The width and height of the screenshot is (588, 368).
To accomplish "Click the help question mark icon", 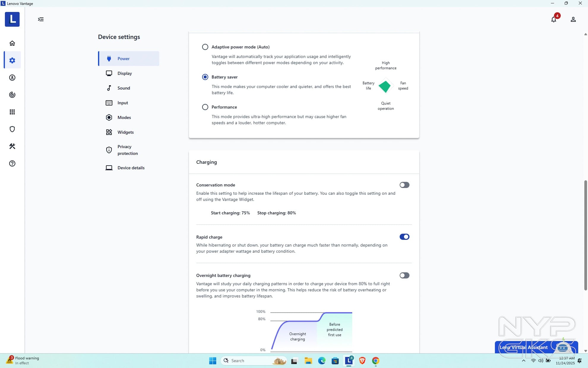I will 12,163.
